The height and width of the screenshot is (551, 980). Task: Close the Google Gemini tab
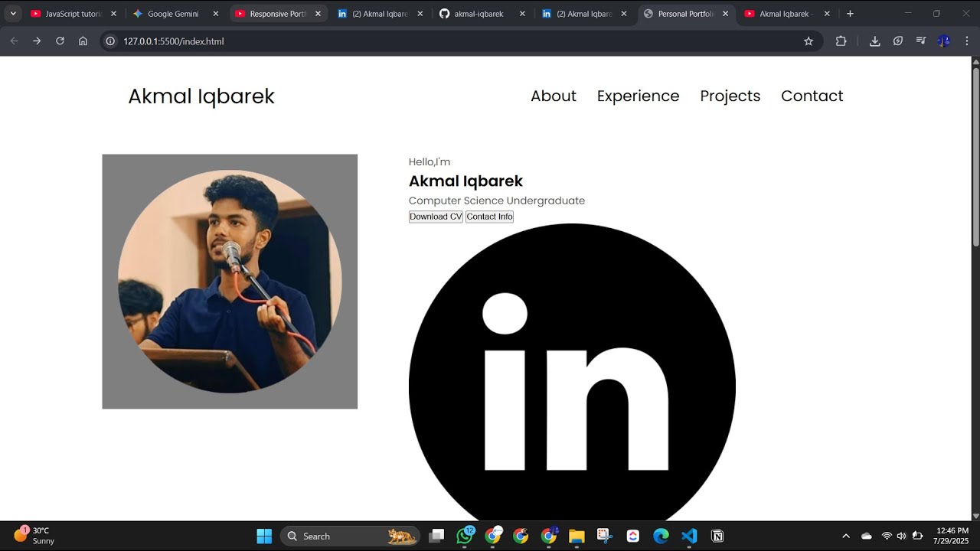(215, 14)
